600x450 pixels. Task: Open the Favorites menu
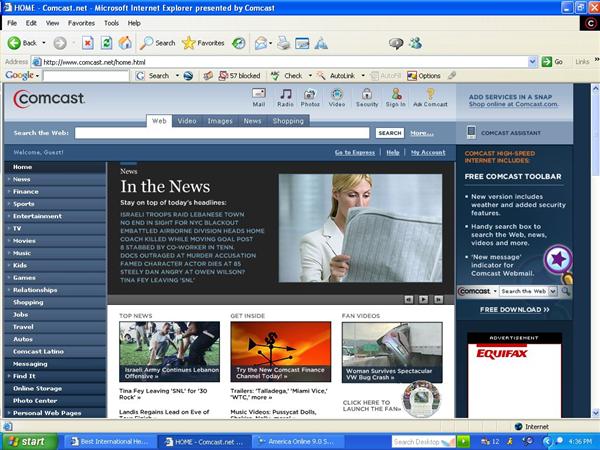(x=81, y=23)
